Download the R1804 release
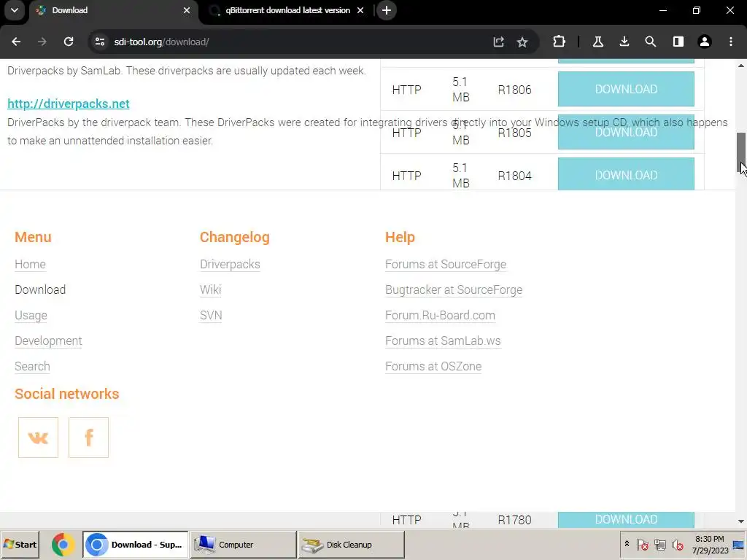 (x=626, y=174)
